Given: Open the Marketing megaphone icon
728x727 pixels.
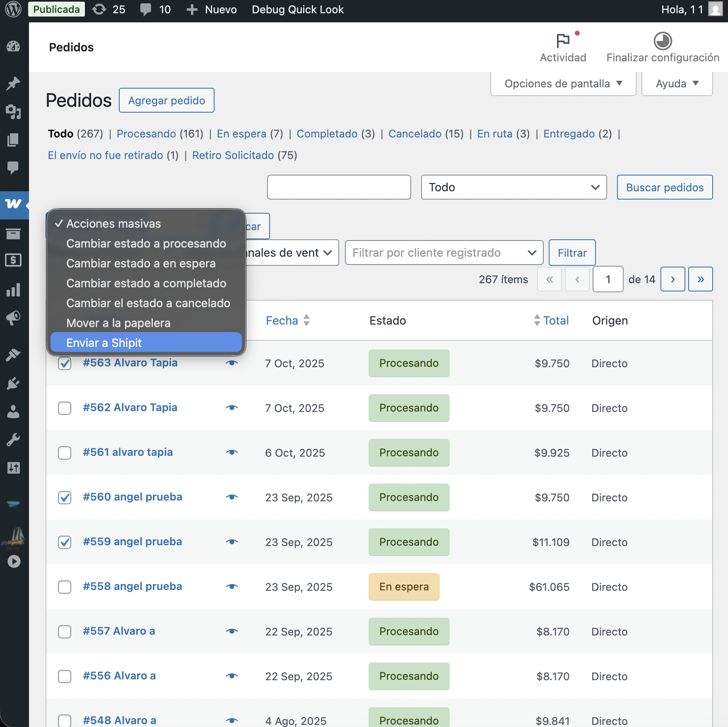Looking at the screenshot, I should click(13, 318).
